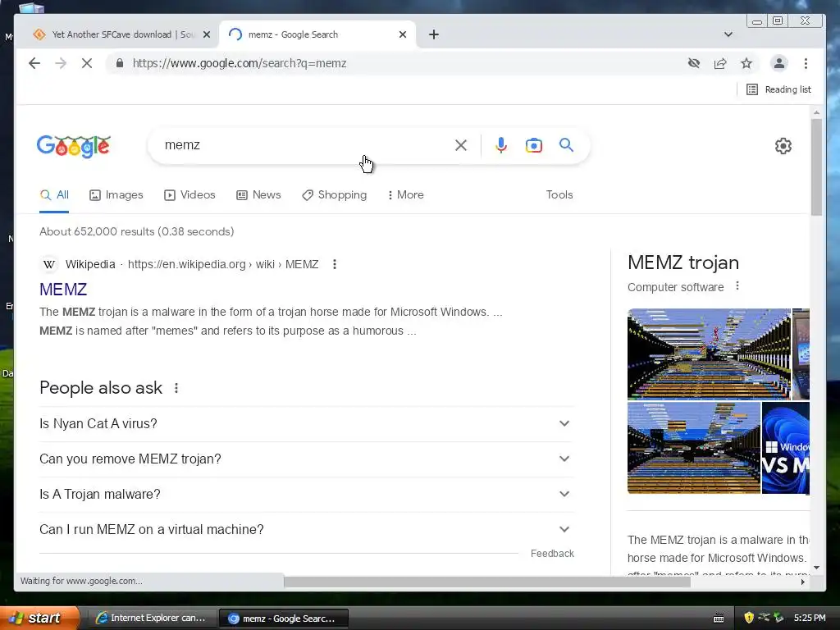Image resolution: width=840 pixels, height=630 pixels.
Task: Switch to Internet Explorer taskbar item
Action: (x=151, y=619)
